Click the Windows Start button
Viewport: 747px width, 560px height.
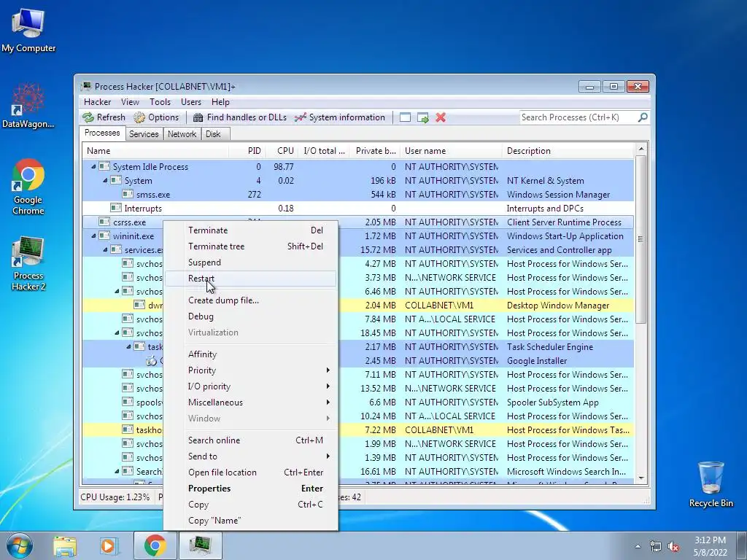click(x=19, y=545)
